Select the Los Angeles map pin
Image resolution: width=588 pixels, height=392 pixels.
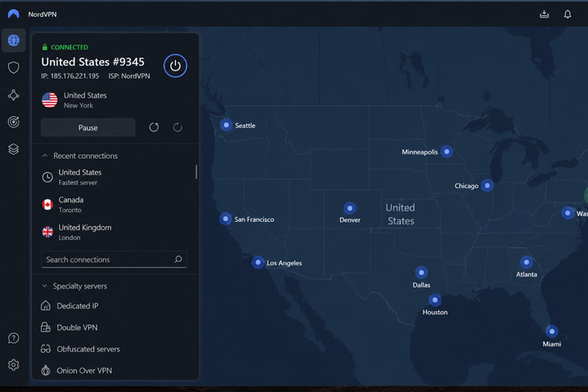tap(258, 262)
